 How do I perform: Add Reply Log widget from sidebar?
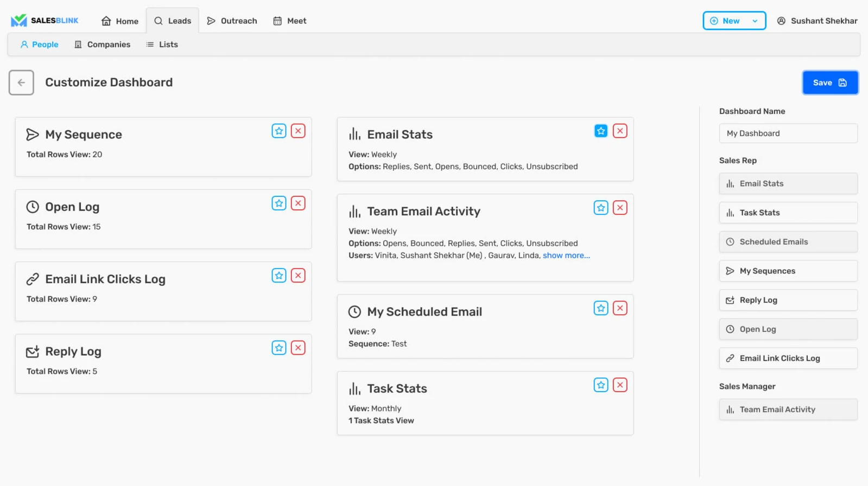click(x=788, y=300)
